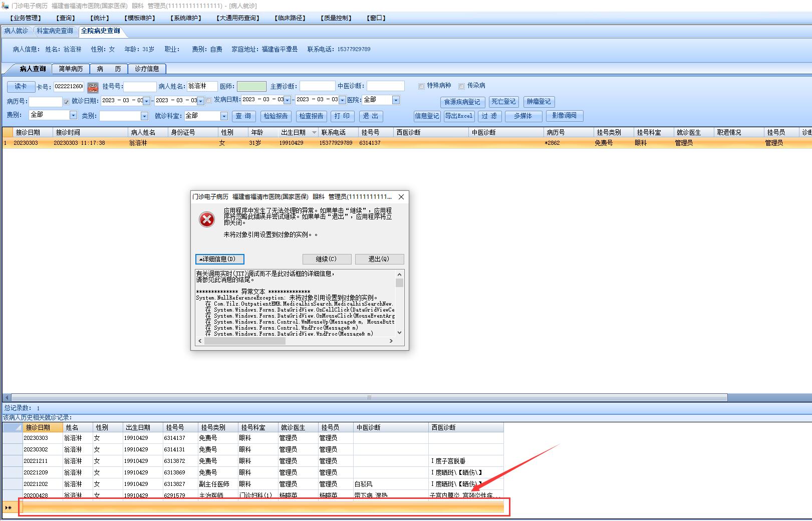
Task: Click right arrow of details horizontal scrollbar
Action: point(391,341)
